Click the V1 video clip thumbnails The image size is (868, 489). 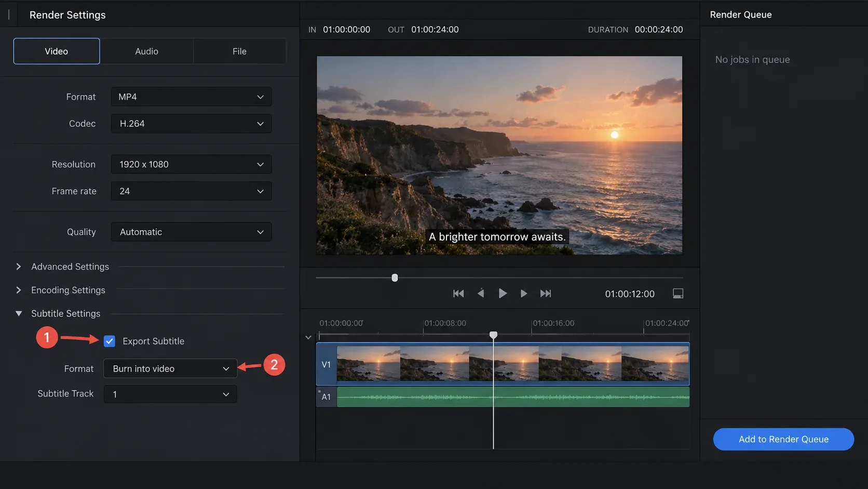(x=513, y=364)
